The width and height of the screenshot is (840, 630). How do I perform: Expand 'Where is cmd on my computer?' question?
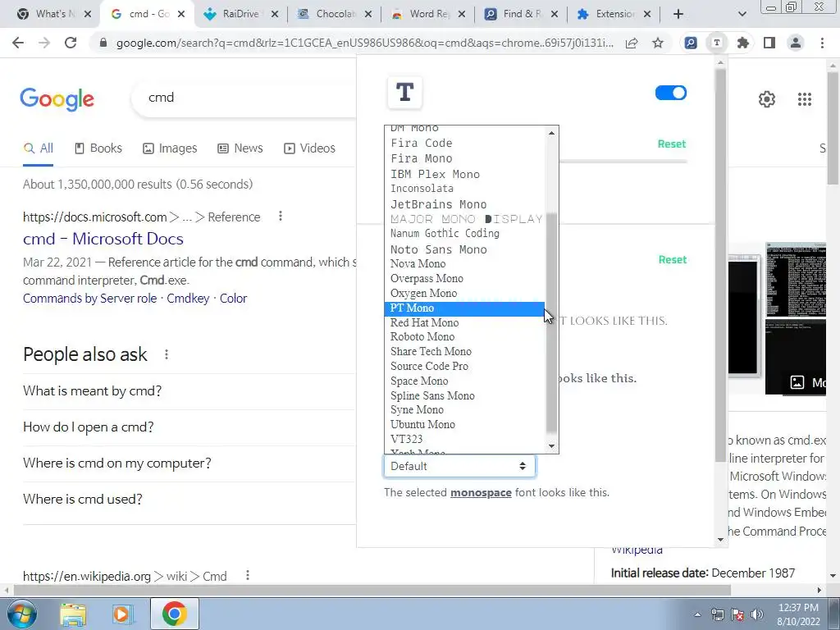pos(189,463)
